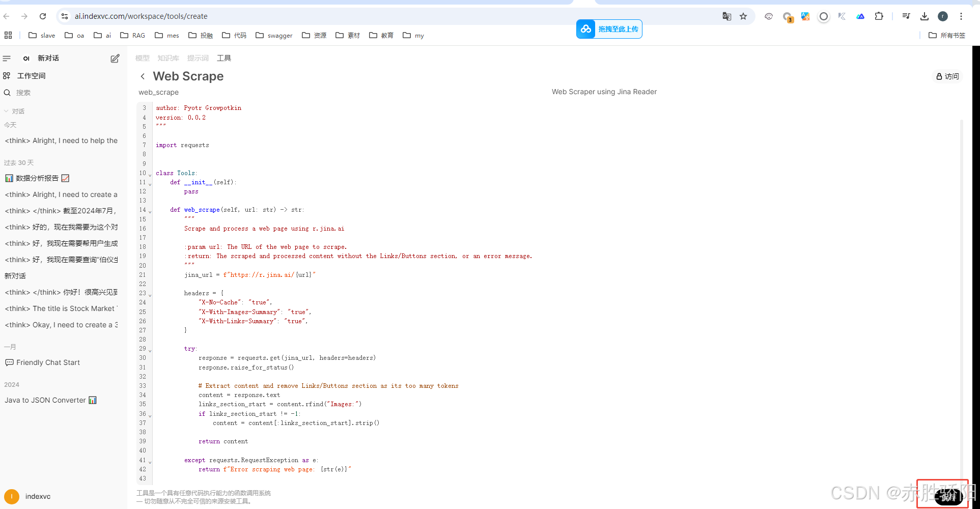Open the RAG bookmark folder
This screenshot has height=509, width=980.
click(132, 35)
